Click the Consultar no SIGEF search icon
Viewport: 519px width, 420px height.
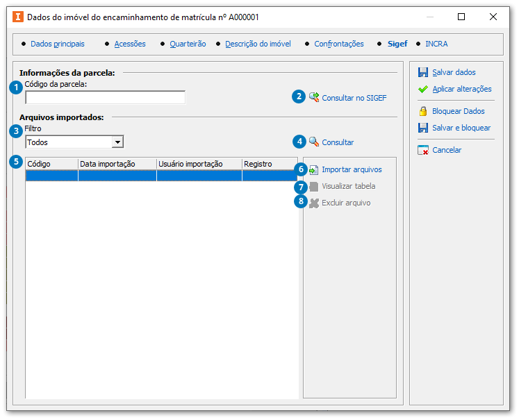314,97
